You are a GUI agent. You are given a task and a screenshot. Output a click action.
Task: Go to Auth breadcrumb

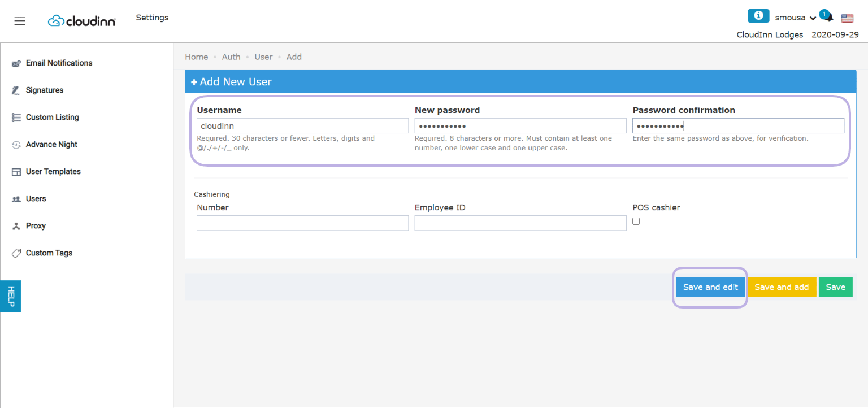click(x=231, y=57)
